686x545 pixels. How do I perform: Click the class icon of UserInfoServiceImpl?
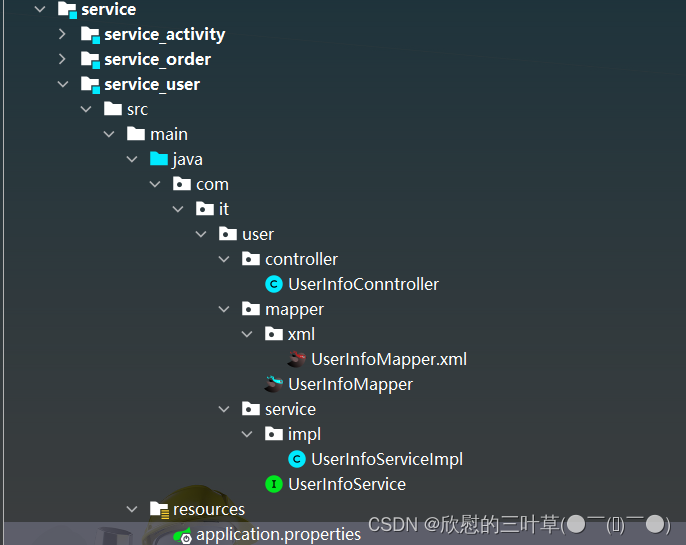(297, 459)
